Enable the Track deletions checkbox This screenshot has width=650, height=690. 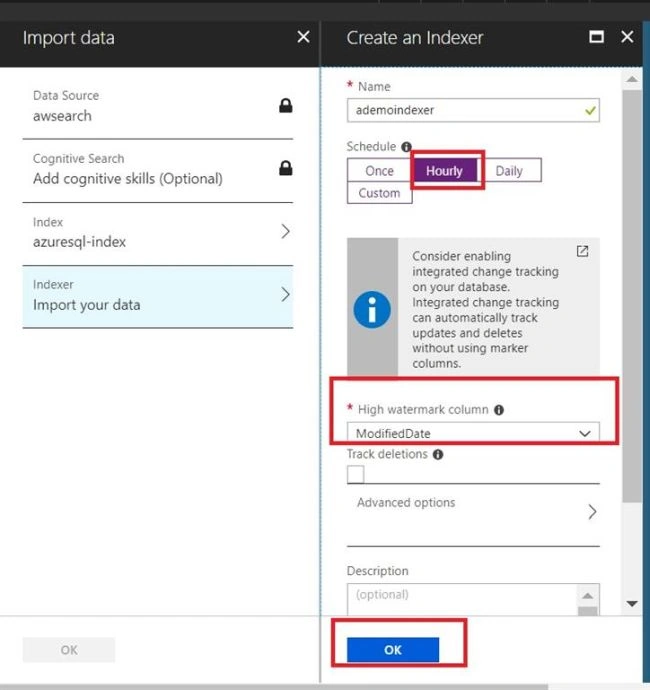pos(356,474)
